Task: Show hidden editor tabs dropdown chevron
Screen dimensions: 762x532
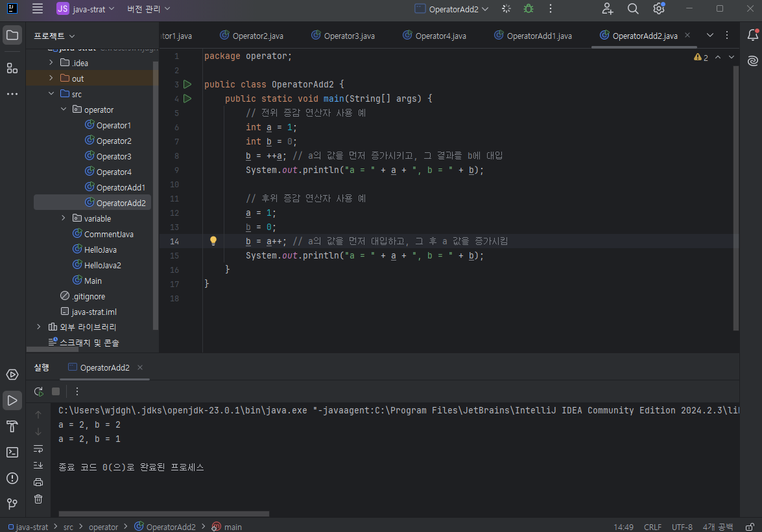Action: [710, 35]
